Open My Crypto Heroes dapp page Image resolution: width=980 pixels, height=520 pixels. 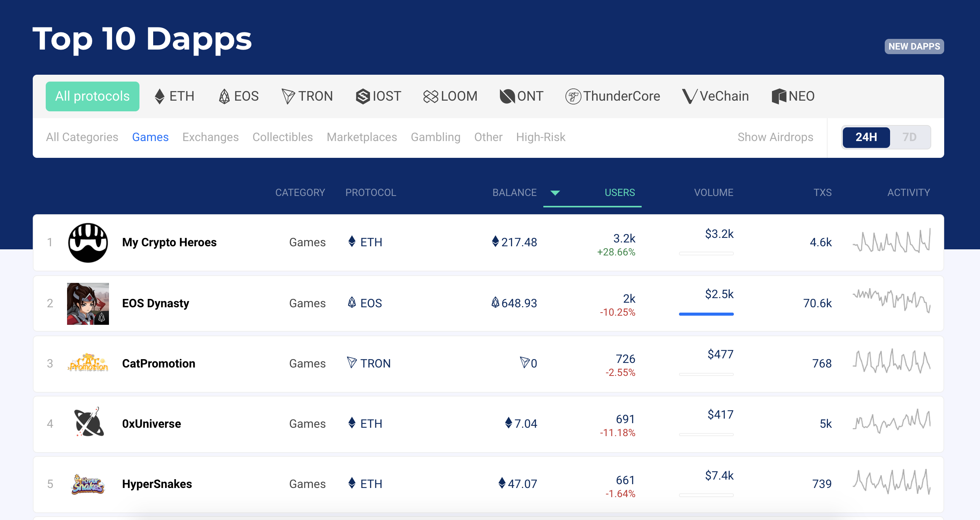pos(169,242)
